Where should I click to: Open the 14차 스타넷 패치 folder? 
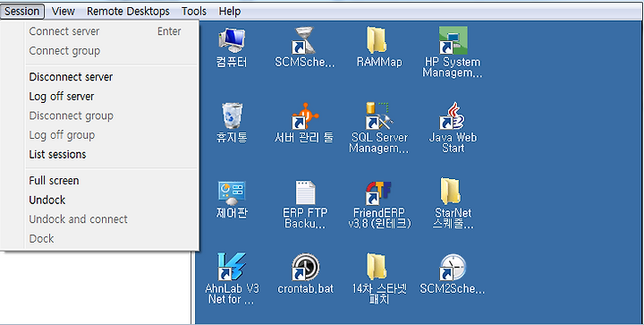[x=377, y=267]
